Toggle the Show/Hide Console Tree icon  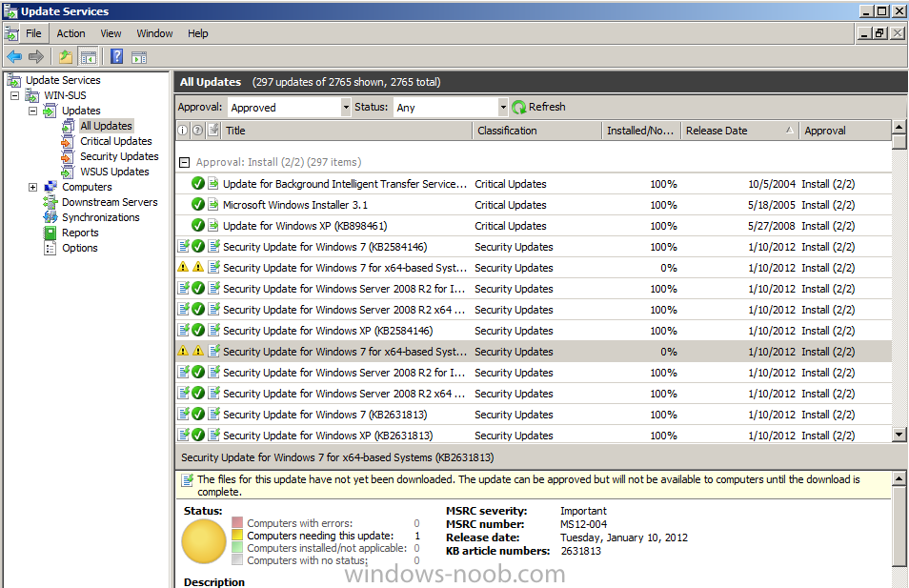click(88, 56)
